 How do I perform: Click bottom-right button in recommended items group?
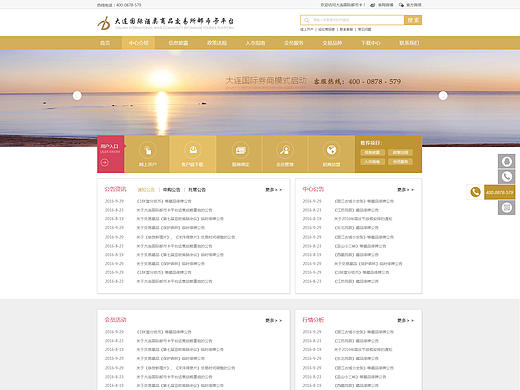pyautogui.click(x=400, y=162)
